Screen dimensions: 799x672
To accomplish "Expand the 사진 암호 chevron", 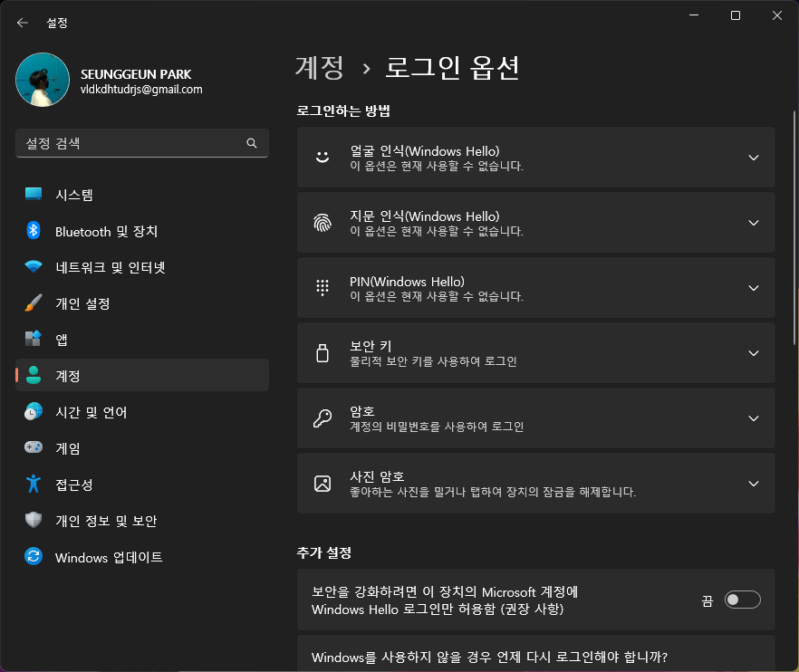I will click(x=754, y=484).
